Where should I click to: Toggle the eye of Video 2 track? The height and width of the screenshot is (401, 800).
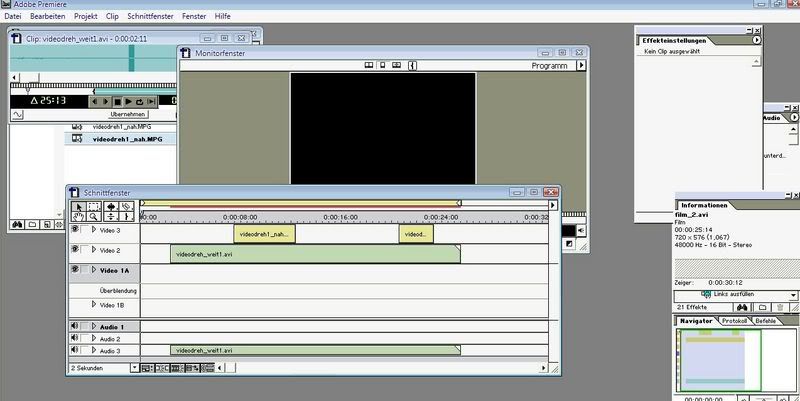click(75, 249)
